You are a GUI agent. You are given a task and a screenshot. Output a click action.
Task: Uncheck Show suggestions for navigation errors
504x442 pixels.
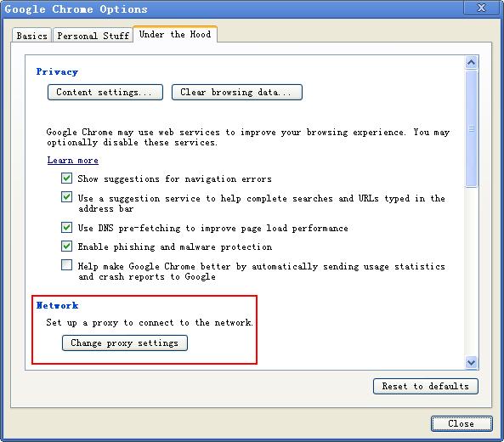pyautogui.click(x=66, y=178)
